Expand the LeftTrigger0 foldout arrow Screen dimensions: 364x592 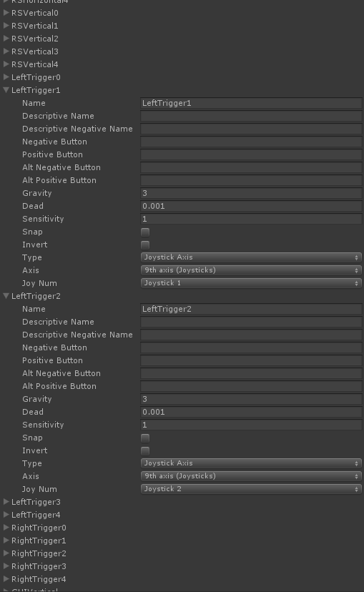[6, 77]
